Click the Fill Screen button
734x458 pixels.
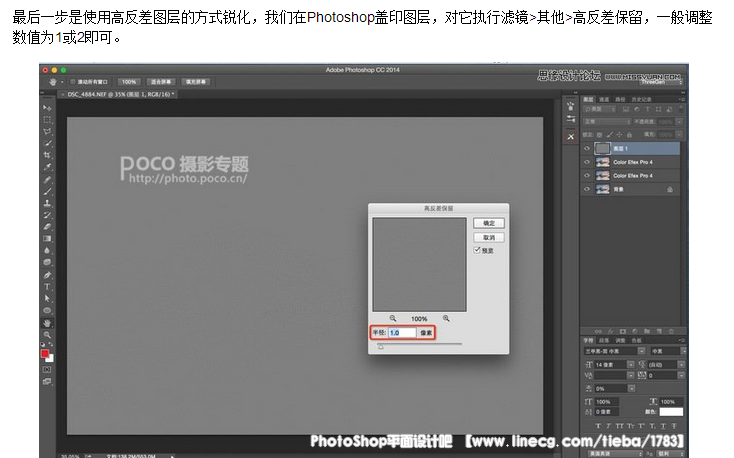click(x=196, y=81)
